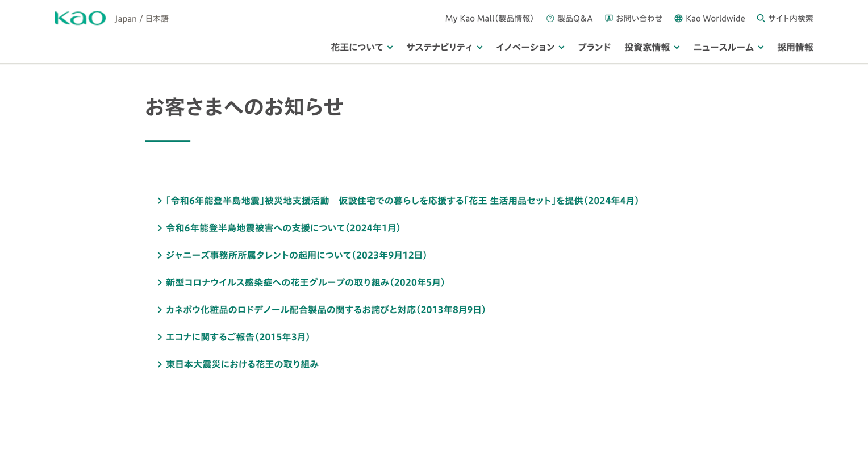Screen dimensions: 868x457
Task: Click the question mark icon beside 製品Q&A
Action: click(x=550, y=19)
